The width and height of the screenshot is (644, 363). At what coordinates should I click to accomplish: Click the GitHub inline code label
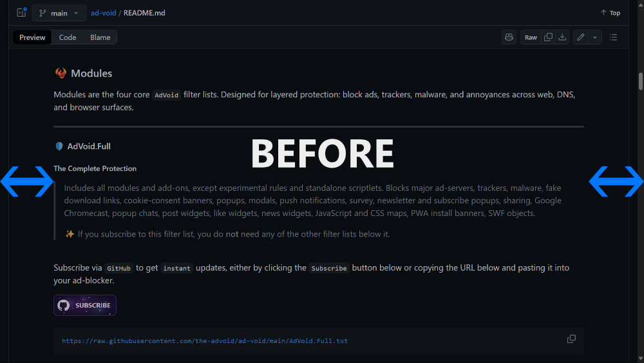[x=118, y=268]
